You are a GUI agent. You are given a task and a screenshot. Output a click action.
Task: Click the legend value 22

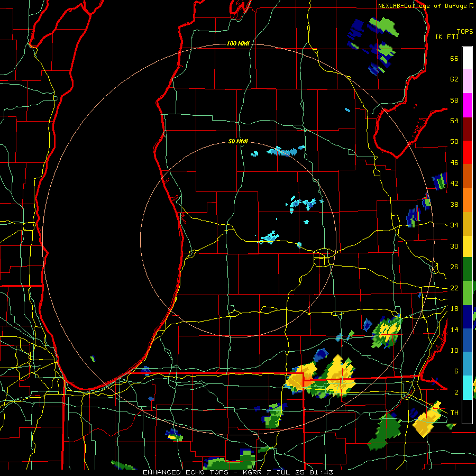[454, 288]
